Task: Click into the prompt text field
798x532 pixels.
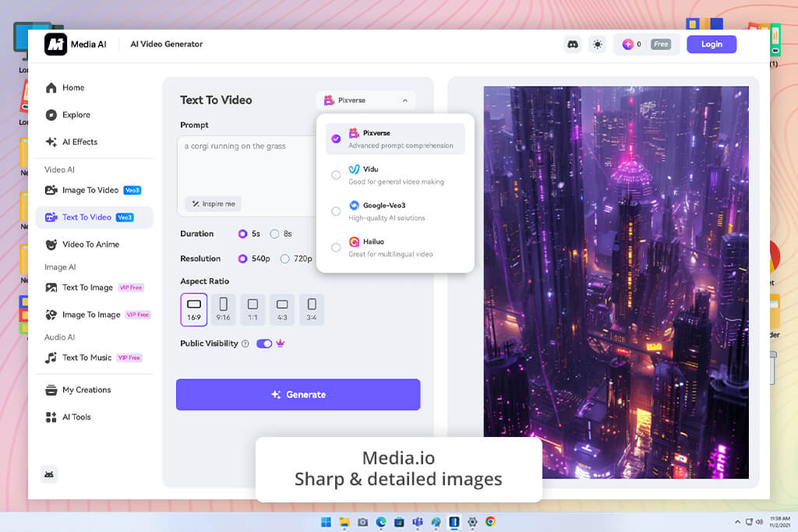Action: click(x=247, y=167)
